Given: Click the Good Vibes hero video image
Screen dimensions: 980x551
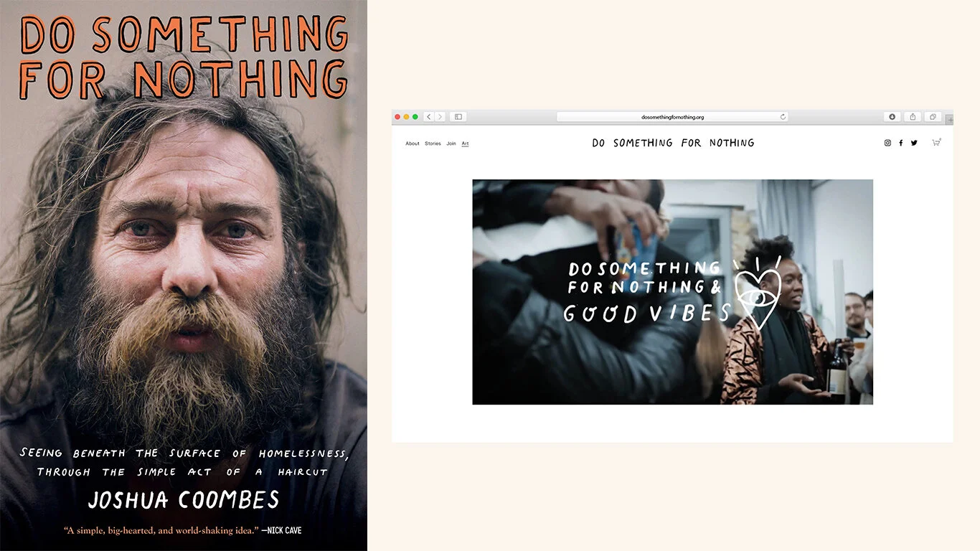Looking at the screenshot, I should point(672,292).
